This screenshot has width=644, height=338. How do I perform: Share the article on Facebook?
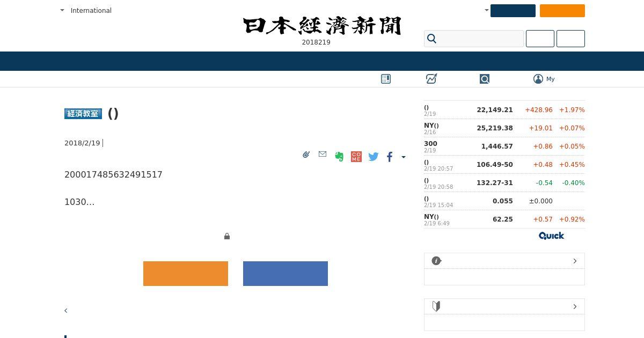(390, 157)
